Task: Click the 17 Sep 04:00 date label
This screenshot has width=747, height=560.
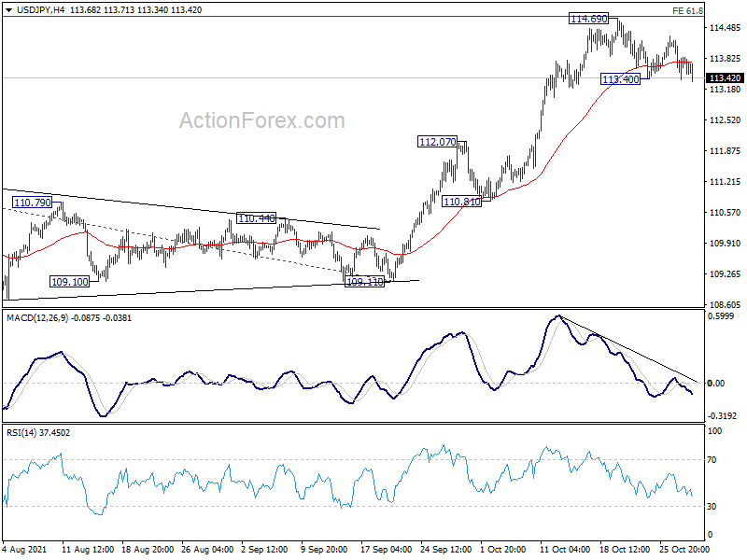Action: click(386, 550)
